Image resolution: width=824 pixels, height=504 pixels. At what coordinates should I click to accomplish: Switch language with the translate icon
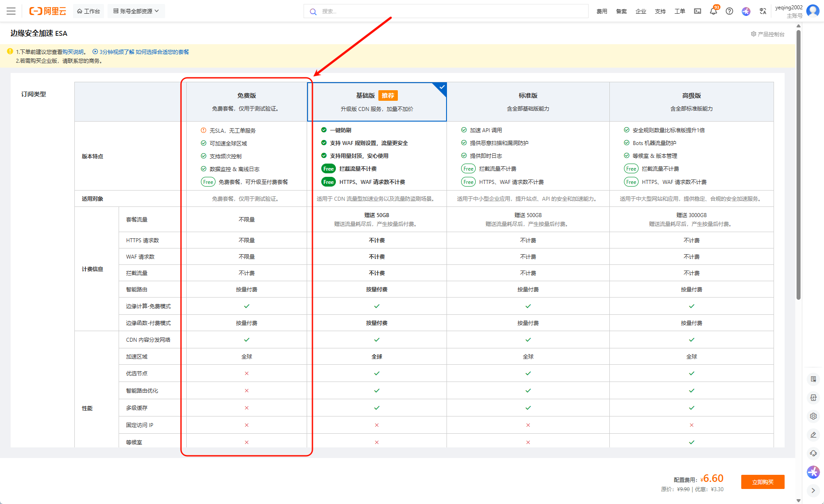click(763, 11)
